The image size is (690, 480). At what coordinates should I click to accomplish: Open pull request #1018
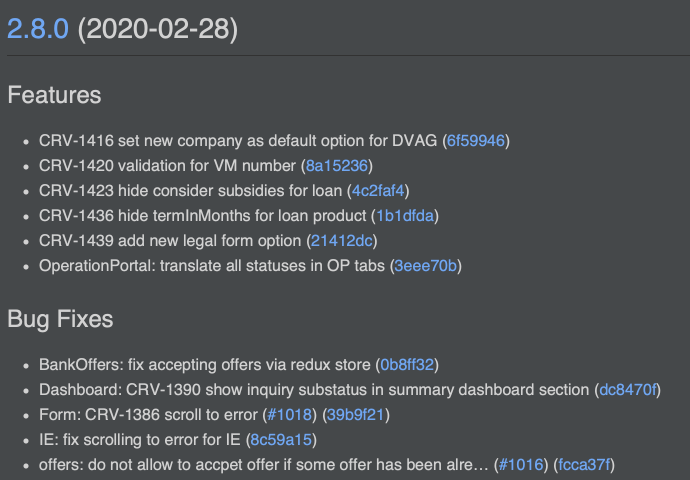coord(287,414)
